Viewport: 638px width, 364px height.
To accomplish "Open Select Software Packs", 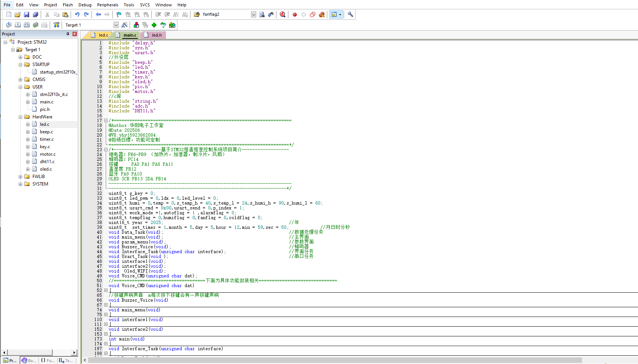I will pos(163,25).
